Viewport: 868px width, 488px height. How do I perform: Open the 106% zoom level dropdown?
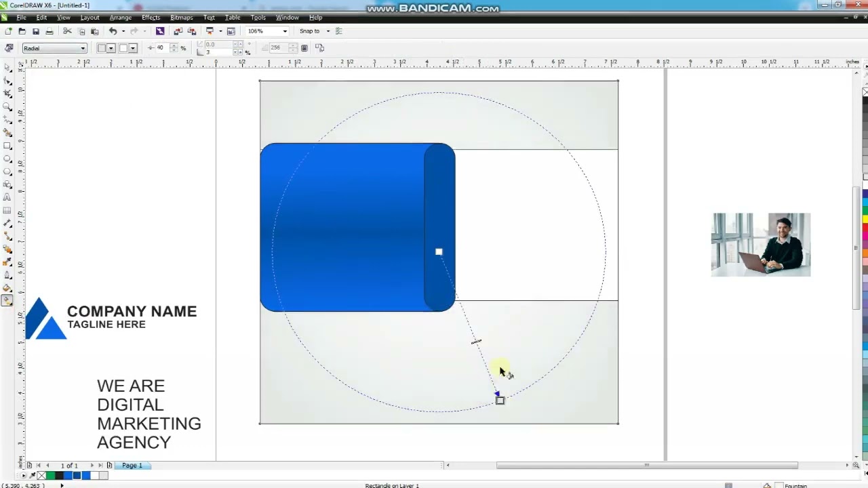[x=285, y=31]
